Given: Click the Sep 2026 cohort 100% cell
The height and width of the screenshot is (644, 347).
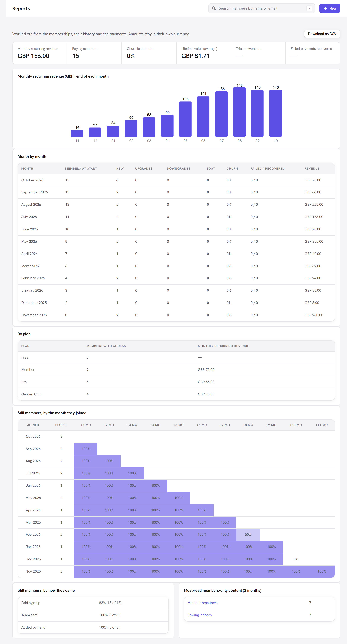Looking at the screenshot, I should pyautogui.click(x=86, y=449).
